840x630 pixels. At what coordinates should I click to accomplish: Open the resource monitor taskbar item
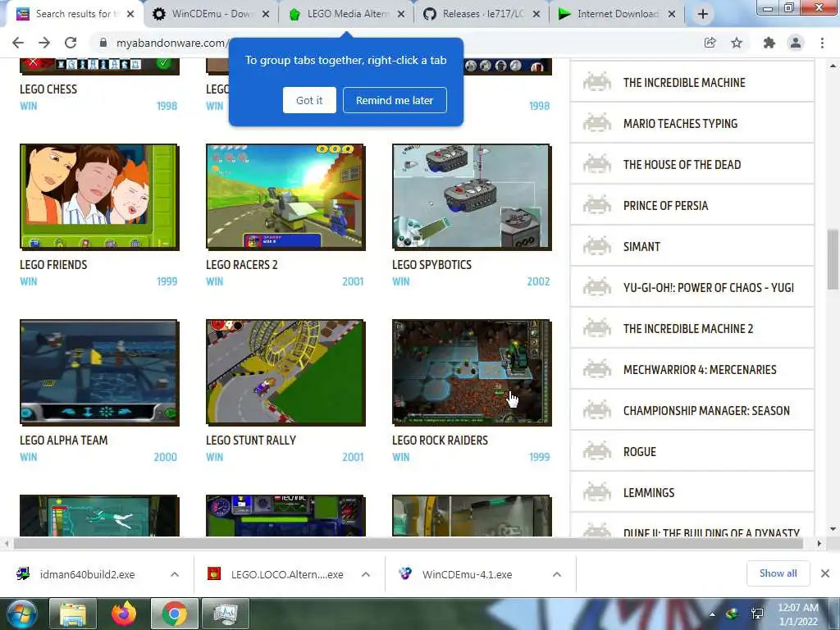tap(226, 614)
